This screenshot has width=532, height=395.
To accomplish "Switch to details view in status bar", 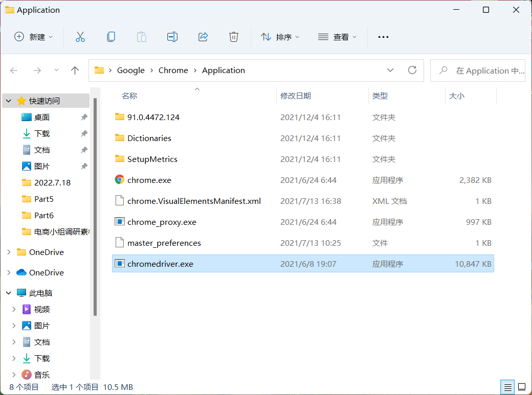I will coord(507,387).
